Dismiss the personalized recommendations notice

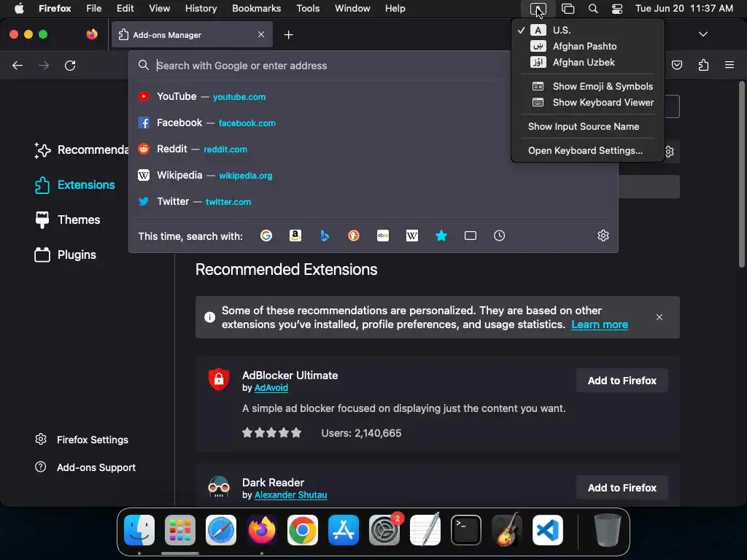pyautogui.click(x=659, y=317)
